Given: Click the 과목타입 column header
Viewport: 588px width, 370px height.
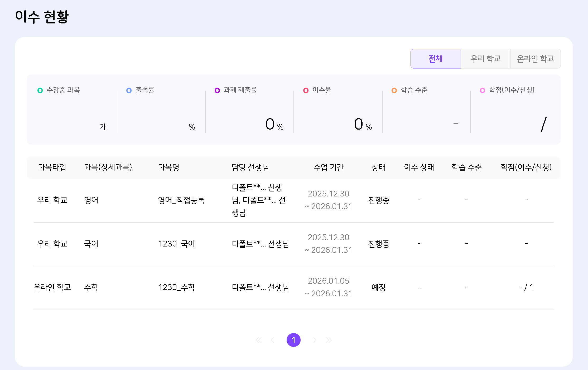Looking at the screenshot, I should point(52,167).
